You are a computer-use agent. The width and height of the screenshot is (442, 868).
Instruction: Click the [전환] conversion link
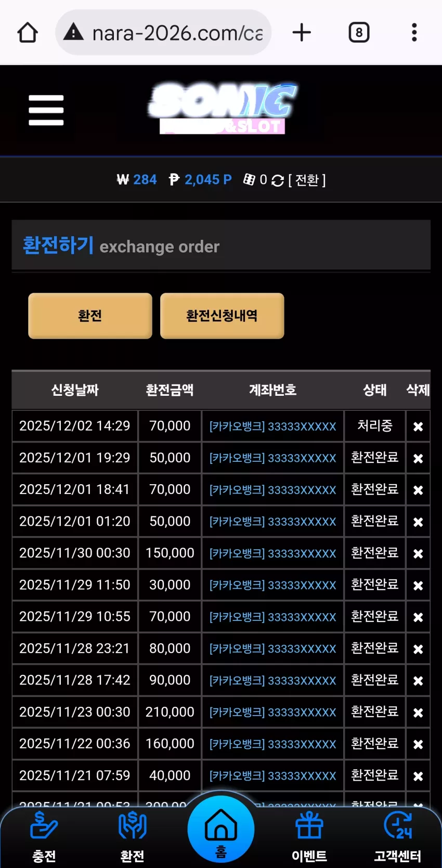click(x=307, y=180)
